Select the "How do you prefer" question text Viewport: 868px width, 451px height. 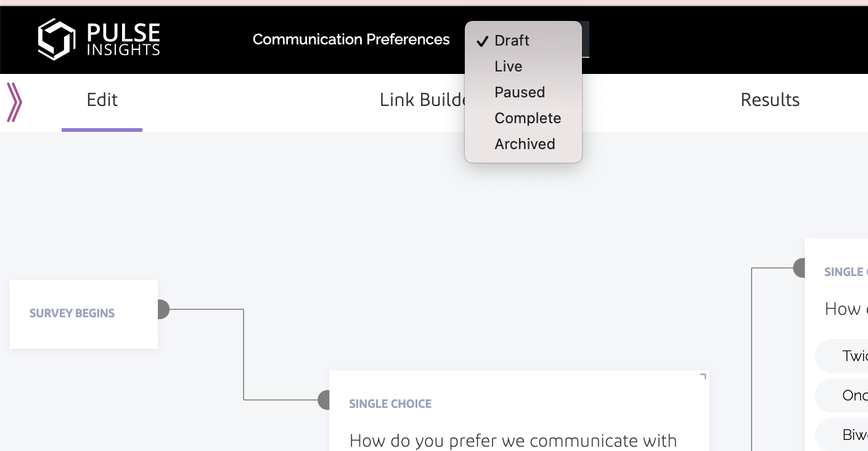[x=513, y=441]
